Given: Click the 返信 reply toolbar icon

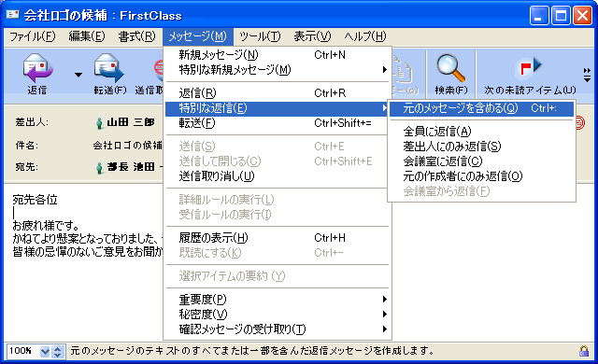Looking at the screenshot, I should (x=37, y=68).
